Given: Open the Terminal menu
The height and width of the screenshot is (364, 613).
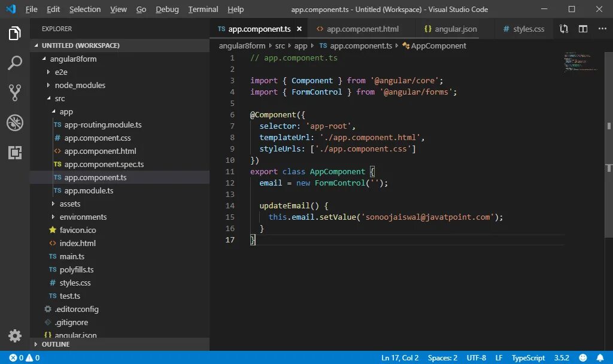Looking at the screenshot, I should tap(202, 9).
